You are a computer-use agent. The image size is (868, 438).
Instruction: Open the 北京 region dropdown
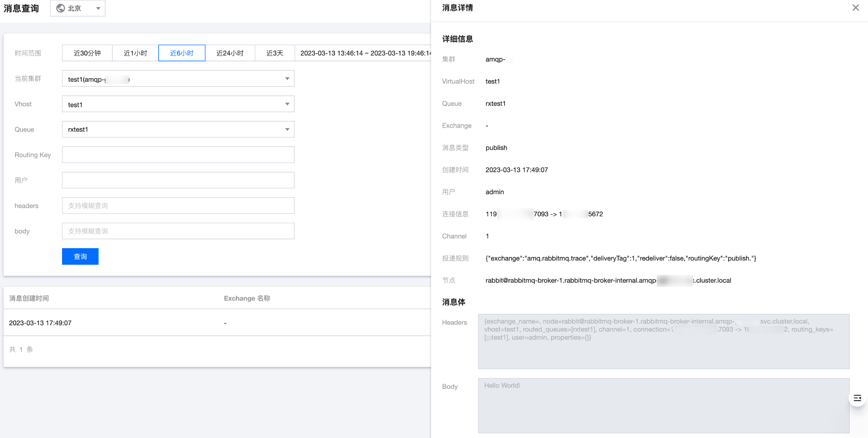[x=78, y=8]
